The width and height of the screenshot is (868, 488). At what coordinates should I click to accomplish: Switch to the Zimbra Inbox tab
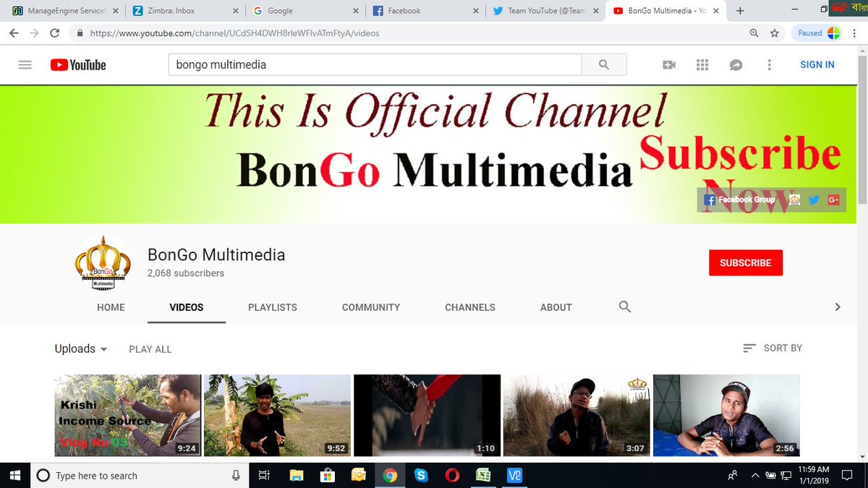184,11
